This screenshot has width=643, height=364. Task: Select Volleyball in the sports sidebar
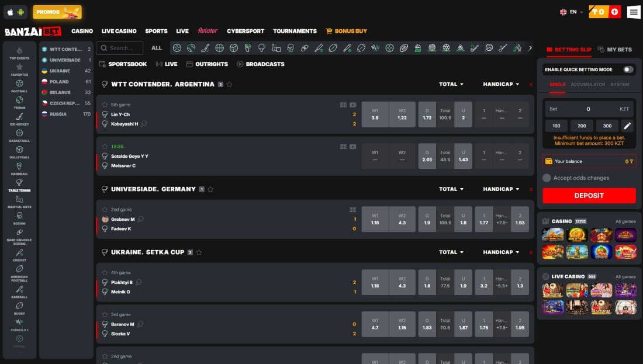coord(19,152)
